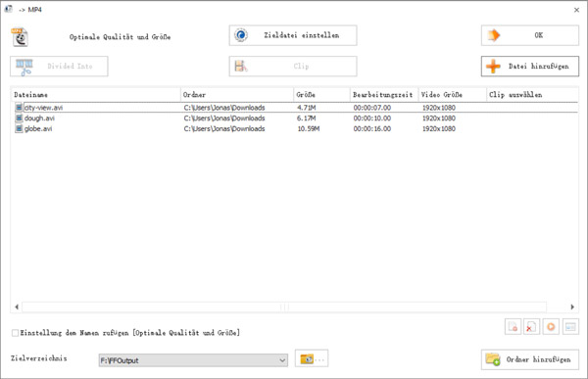Viewport: 588px width, 379px height.
Task: Select the city-view.avi file row
Action: [295, 108]
